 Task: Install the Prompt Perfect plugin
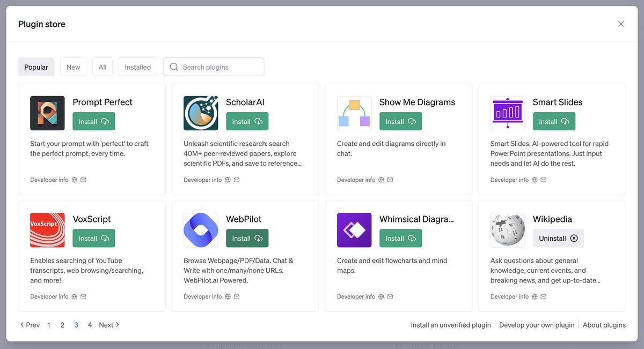(x=94, y=122)
